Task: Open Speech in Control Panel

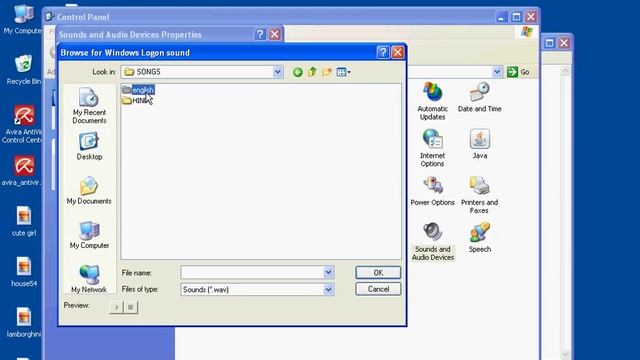Action: click(x=480, y=237)
